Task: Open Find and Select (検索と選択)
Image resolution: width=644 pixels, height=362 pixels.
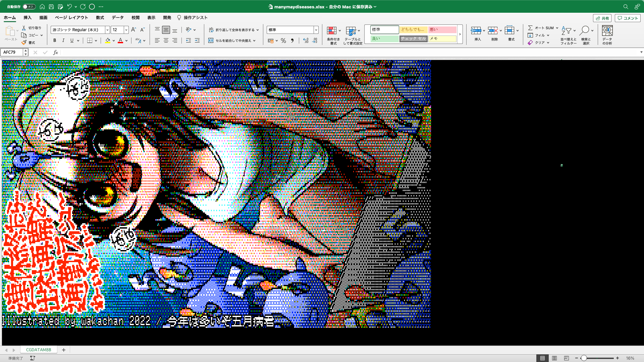Action: coord(586,35)
